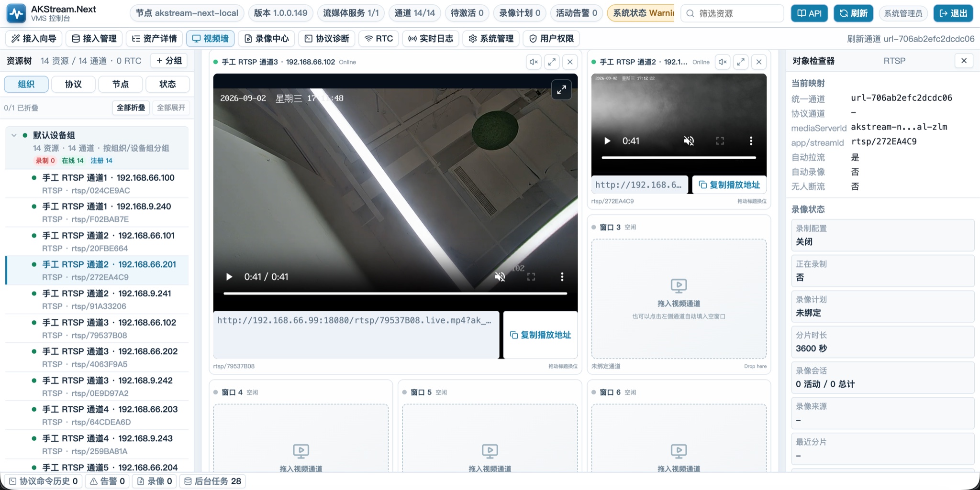The height and width of the screenshot is (490, 980).
Task: Click the API button
Action: pos(809,13)
